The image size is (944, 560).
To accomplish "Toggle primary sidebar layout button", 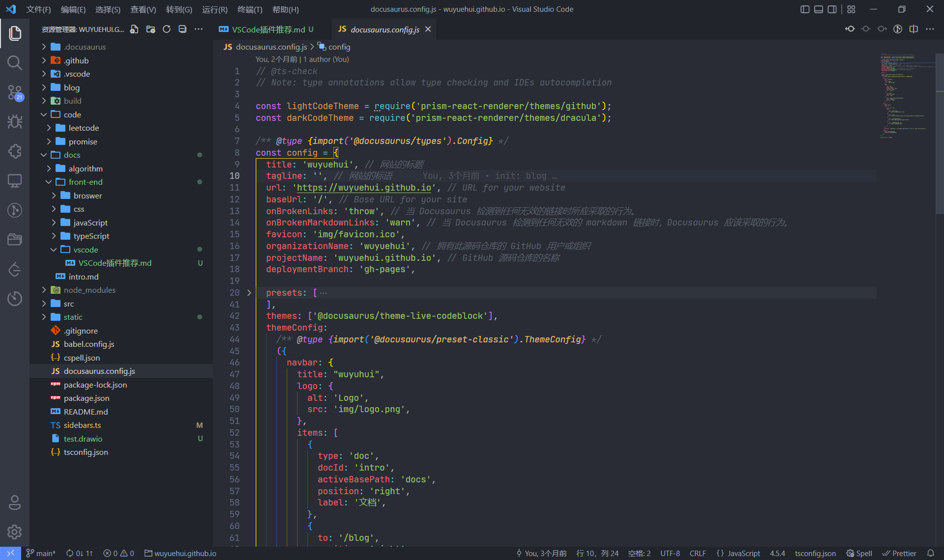I will tap(805, 9).
